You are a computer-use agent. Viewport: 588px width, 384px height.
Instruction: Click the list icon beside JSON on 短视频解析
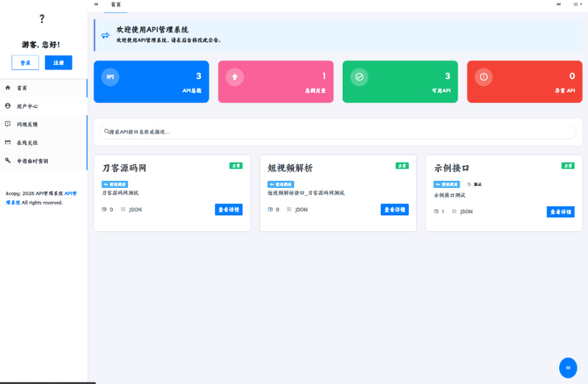(x=289, y=210)
